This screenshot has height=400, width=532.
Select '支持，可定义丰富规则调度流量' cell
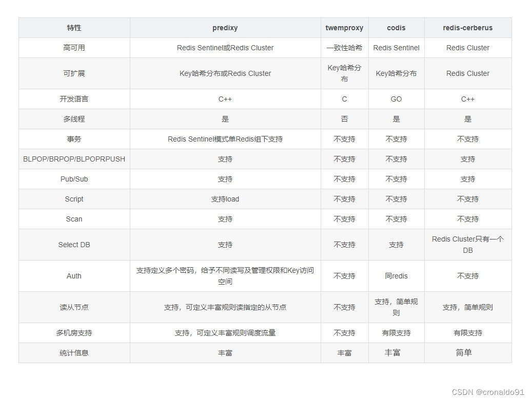[225, 333]
